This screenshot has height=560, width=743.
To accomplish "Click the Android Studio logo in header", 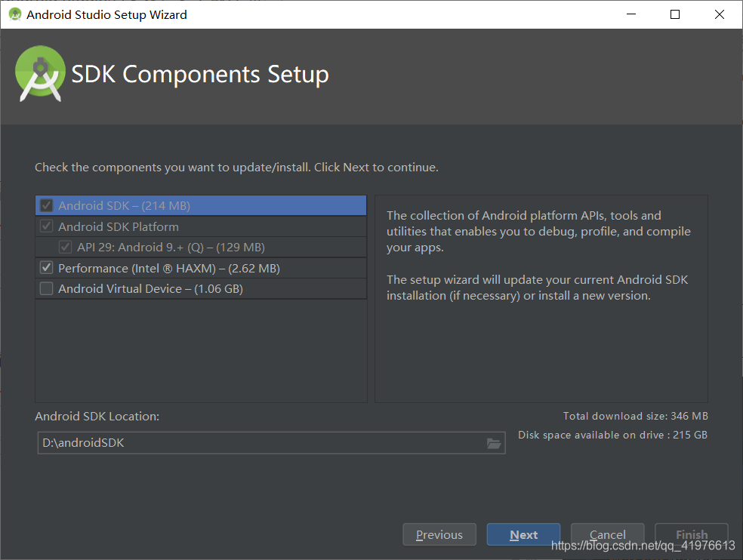I will (x=40, y=74).
